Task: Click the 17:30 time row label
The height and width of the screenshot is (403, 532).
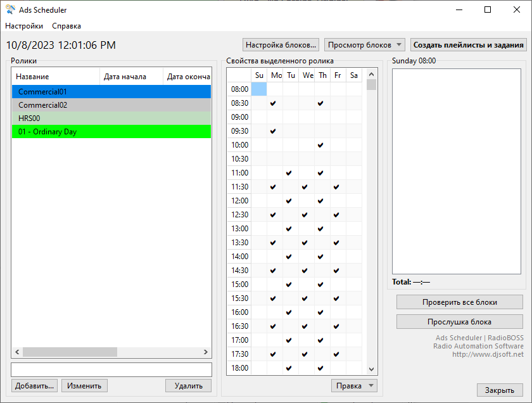Action: [239, 354]
